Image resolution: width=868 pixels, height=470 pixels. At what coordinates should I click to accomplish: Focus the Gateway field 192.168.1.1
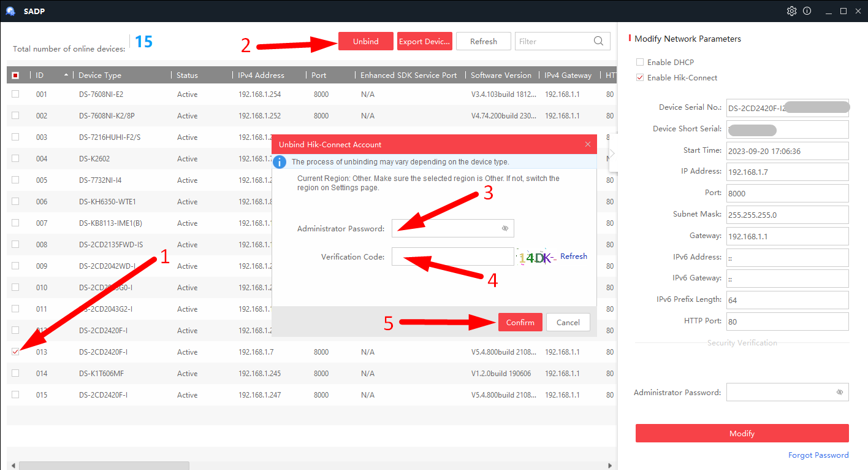pyautogui.click(x=788, y=236)
